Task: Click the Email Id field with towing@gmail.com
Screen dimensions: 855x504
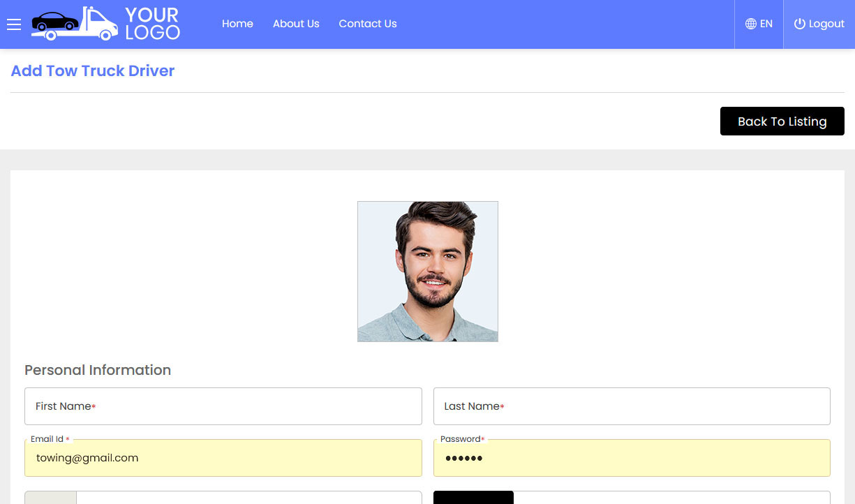Action: tap(223, 458)
